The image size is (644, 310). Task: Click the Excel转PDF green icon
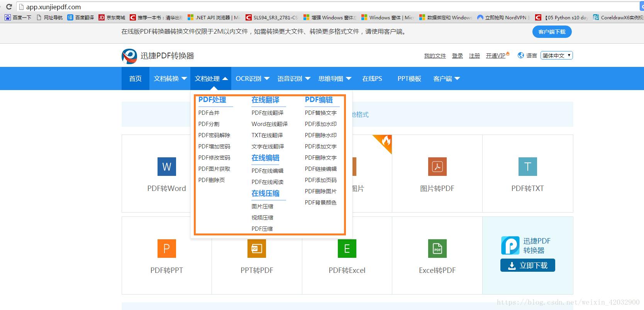tap(437, 249)
